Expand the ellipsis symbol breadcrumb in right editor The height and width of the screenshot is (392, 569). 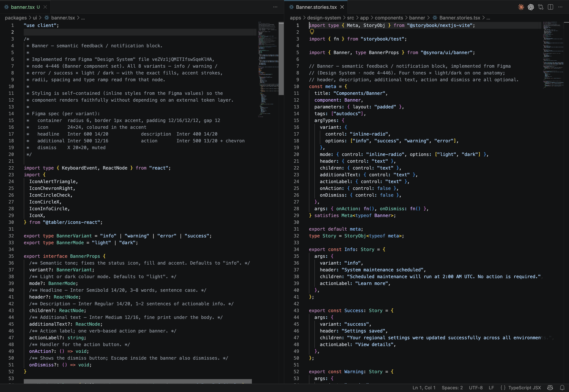tap(488, 18)
